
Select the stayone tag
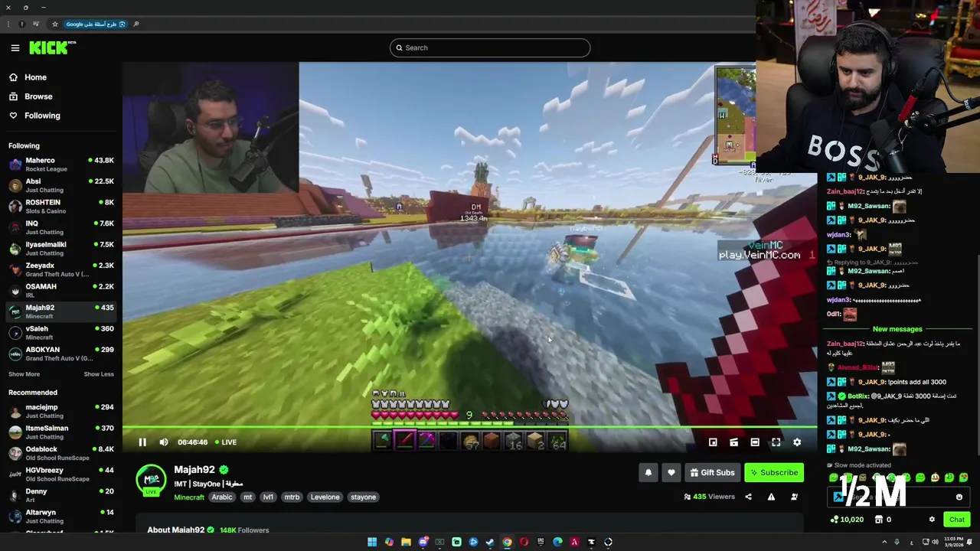pos(363,497)
